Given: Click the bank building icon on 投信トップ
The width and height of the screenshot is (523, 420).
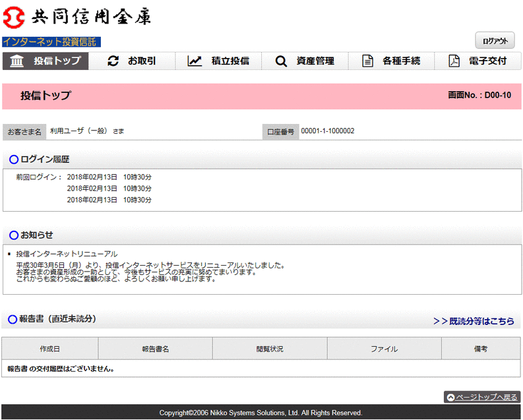Looking at the screenshot, I should [18, 61].
